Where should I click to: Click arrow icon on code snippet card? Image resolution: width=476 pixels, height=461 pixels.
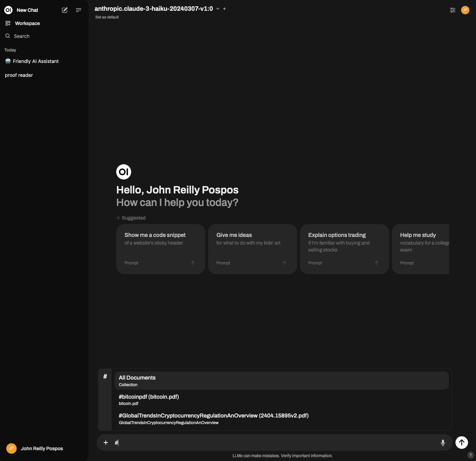pyautogui.click(x=193, y=263)
